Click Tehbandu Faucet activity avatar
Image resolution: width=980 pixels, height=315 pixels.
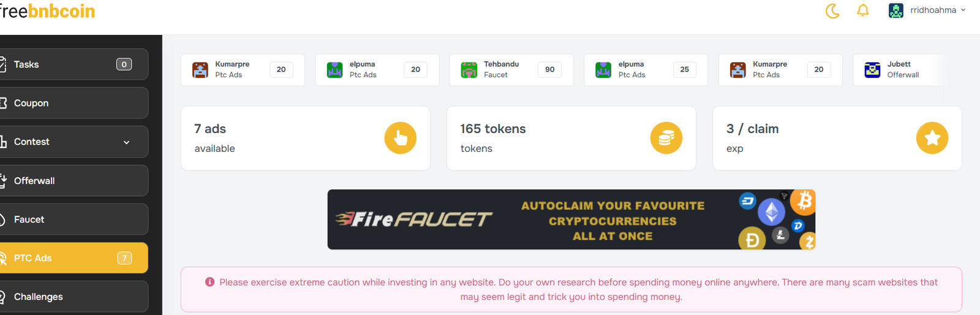tap(469, 70)
